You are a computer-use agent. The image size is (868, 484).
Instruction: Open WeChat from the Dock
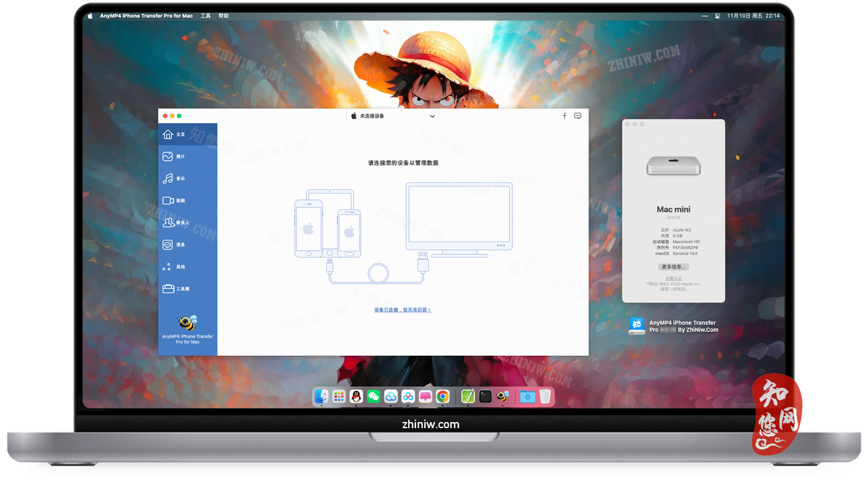pos(374,397)
